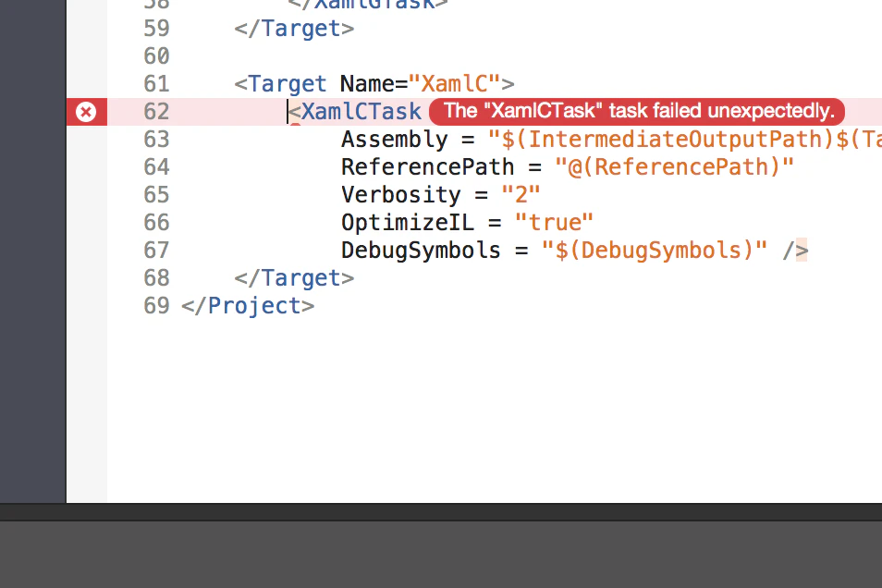Place cursor on XamlCTask element name
The height and width of the screenshot is (588, 882).
click(x=361, y=112)
